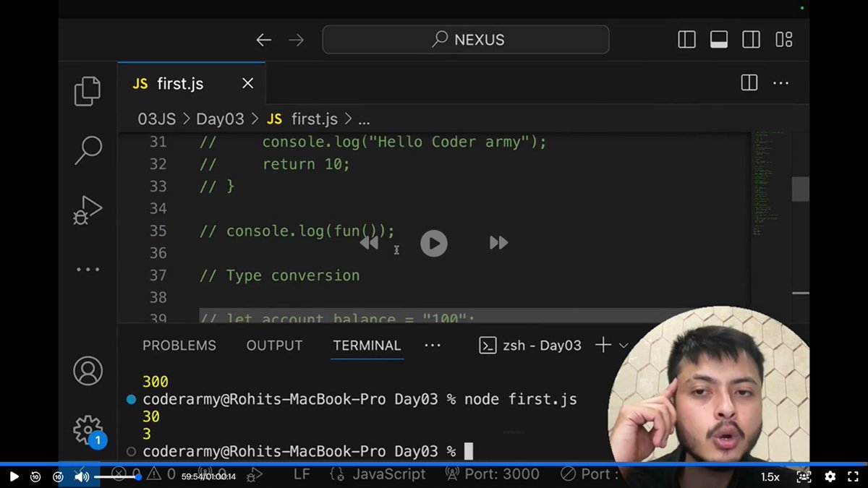This screenshot has height=488, width=868.
Task: Toggle the bottom panel layout icon
Action: point(718,40)
